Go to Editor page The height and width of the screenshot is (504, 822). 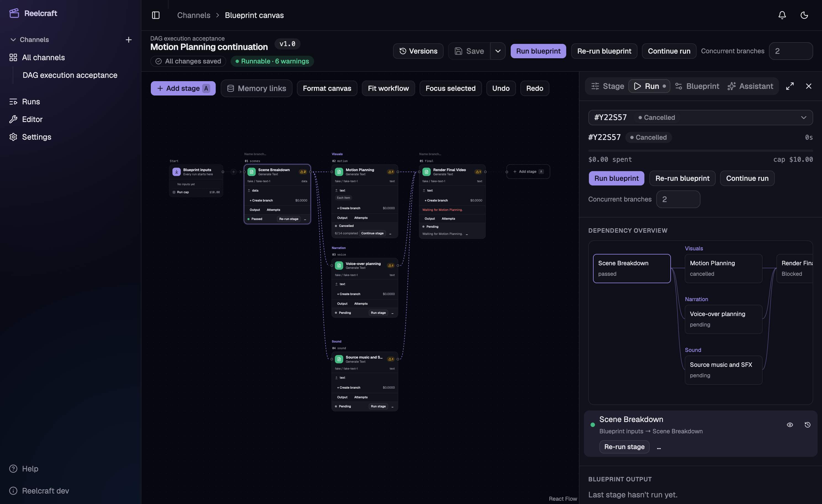(x=32, y=119)
